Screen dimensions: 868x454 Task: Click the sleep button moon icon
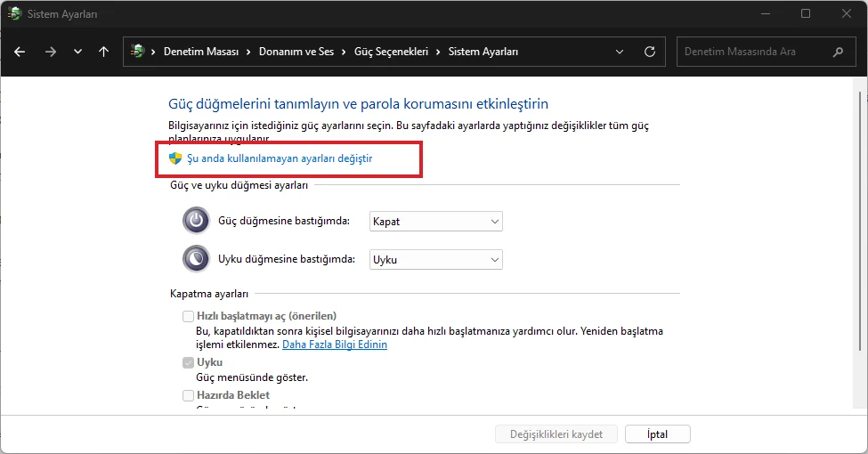click(196, 258)
